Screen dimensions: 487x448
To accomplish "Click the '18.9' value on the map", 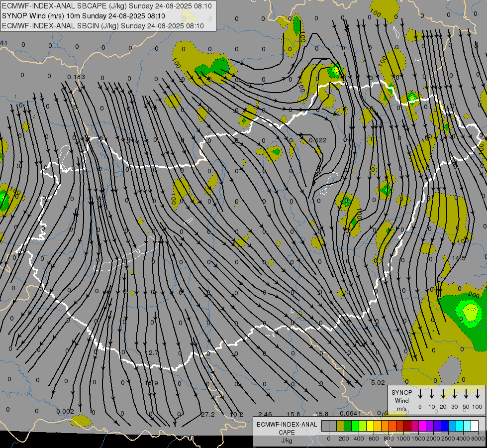I will pyautogui.click(x=152, y=383).
